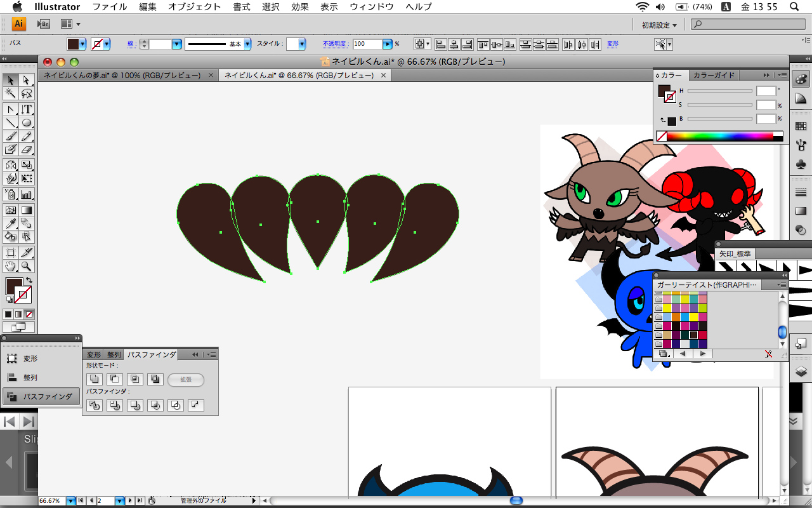Set fill to None in toolbox
812x508 pixels.
click(x=29, y=314)
